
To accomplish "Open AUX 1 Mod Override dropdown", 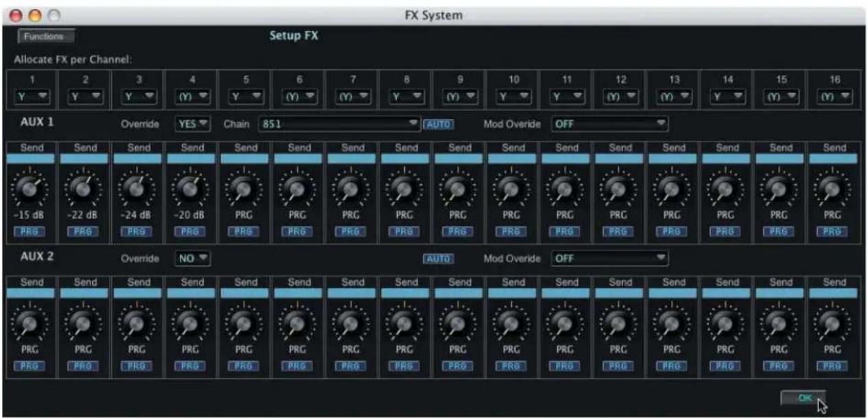I will 609,125.
